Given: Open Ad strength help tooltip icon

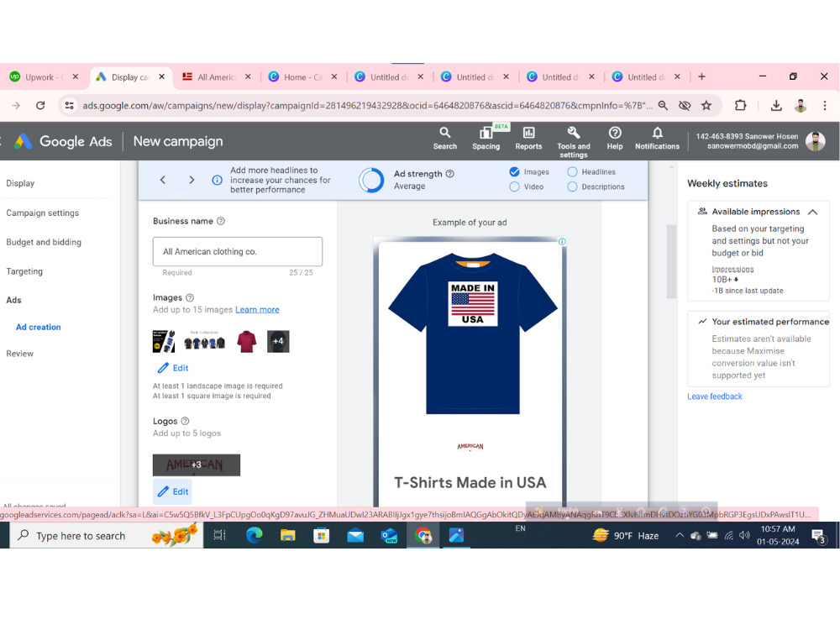Looking at the screenshot, I should pyautogui.click(x=450, y=174).
